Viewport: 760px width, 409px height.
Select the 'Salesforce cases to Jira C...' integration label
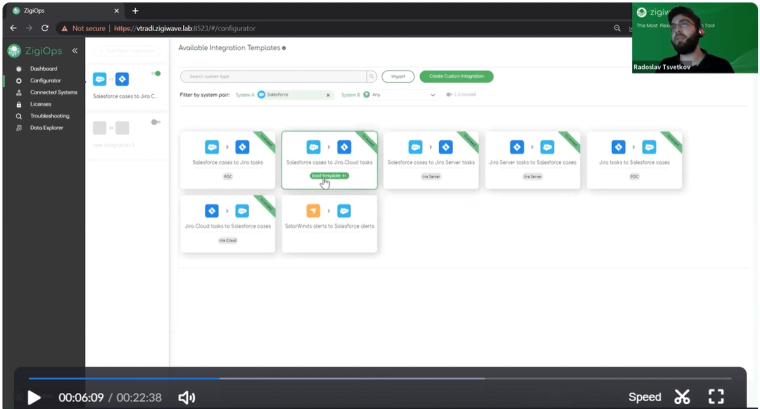(125, 96)
